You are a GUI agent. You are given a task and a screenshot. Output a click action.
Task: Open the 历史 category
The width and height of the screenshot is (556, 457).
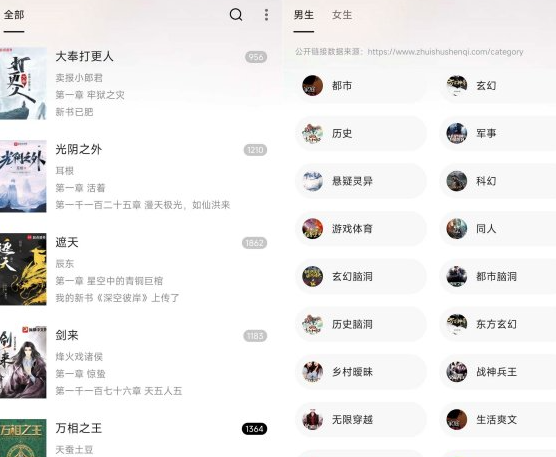[x=361, y=133]
